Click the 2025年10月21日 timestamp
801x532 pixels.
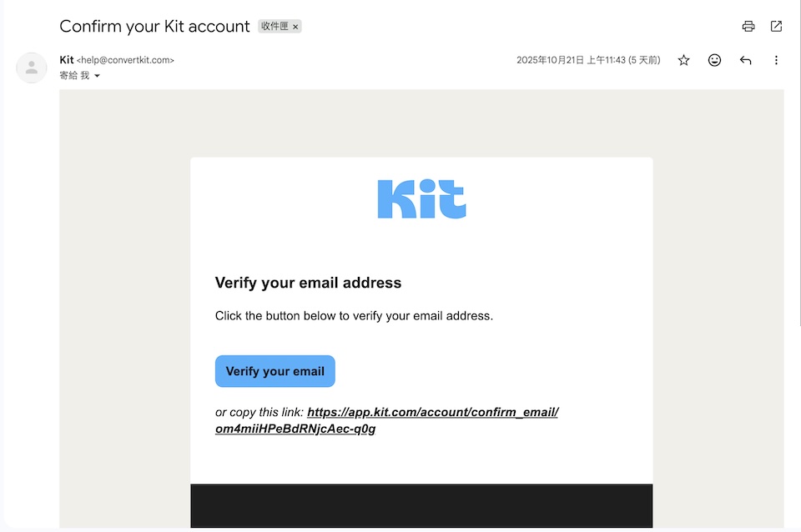587,60
